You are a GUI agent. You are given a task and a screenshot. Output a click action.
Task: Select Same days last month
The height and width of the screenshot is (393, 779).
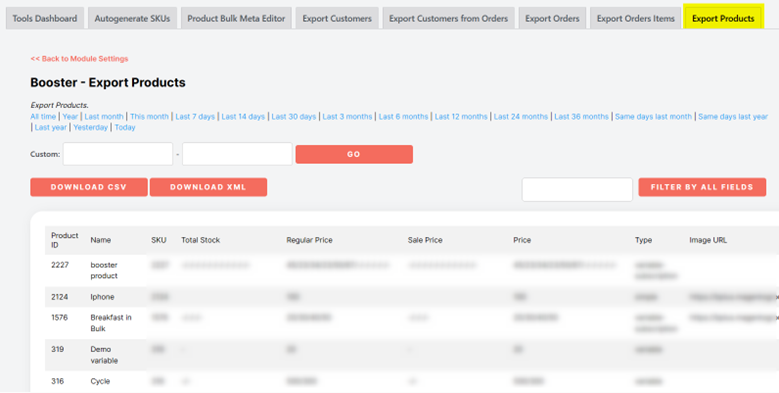pyautogui.click(x=653, y=116)
